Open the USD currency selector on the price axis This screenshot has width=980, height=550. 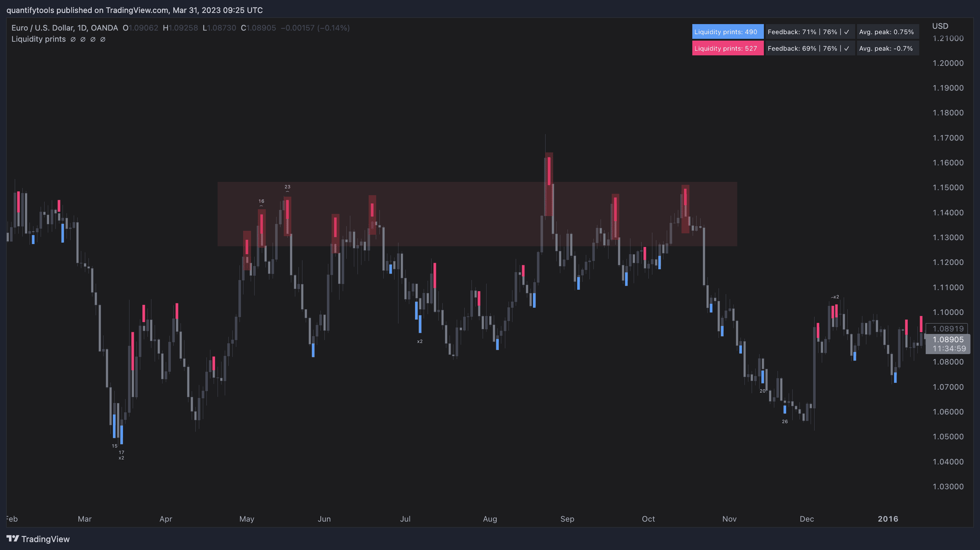[940, 26]
